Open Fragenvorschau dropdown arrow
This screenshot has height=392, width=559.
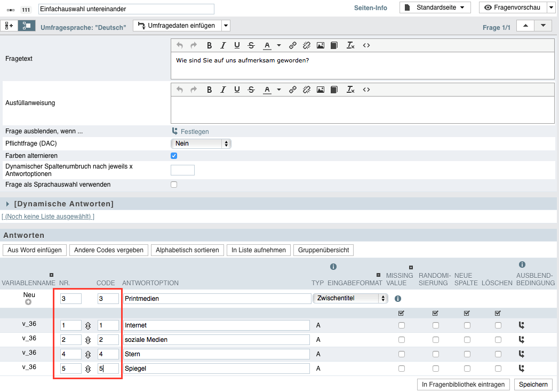(x=551, y=7)
